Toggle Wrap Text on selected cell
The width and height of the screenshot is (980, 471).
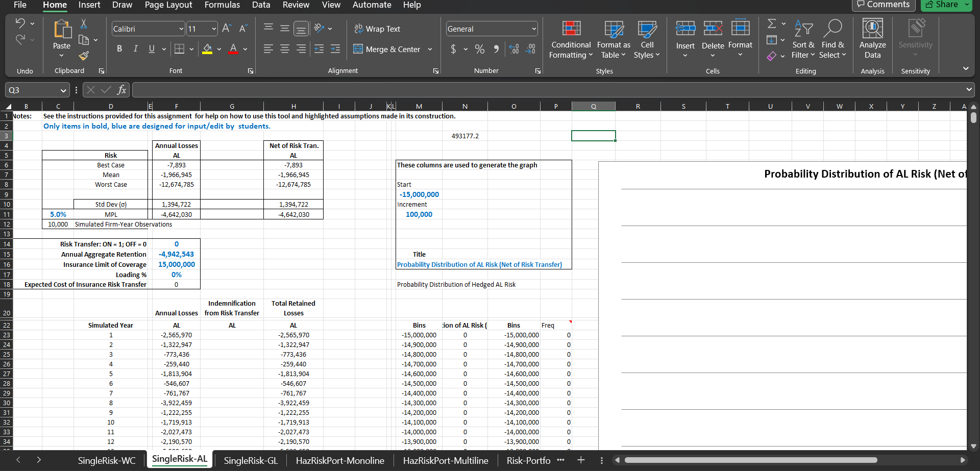click(x=377, y=29)
